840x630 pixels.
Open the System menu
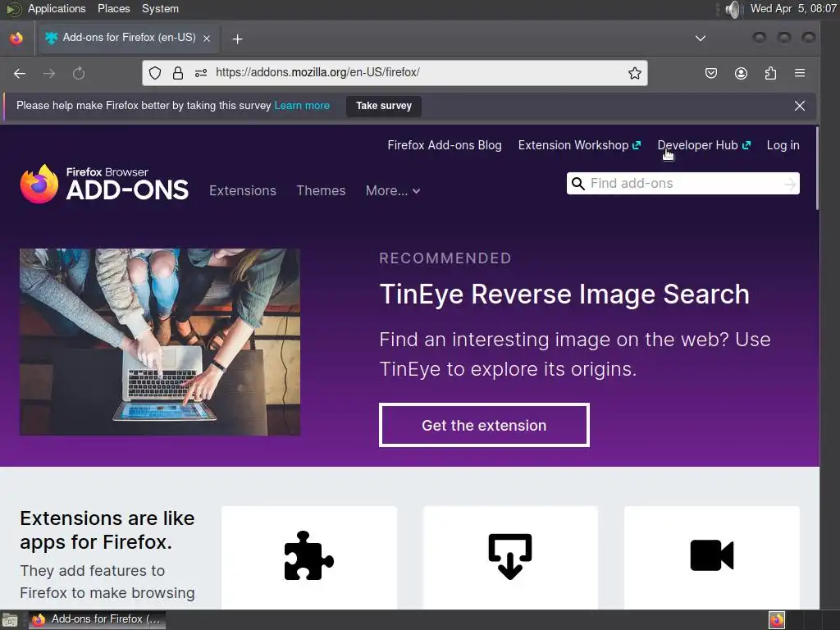coord(160,8)
